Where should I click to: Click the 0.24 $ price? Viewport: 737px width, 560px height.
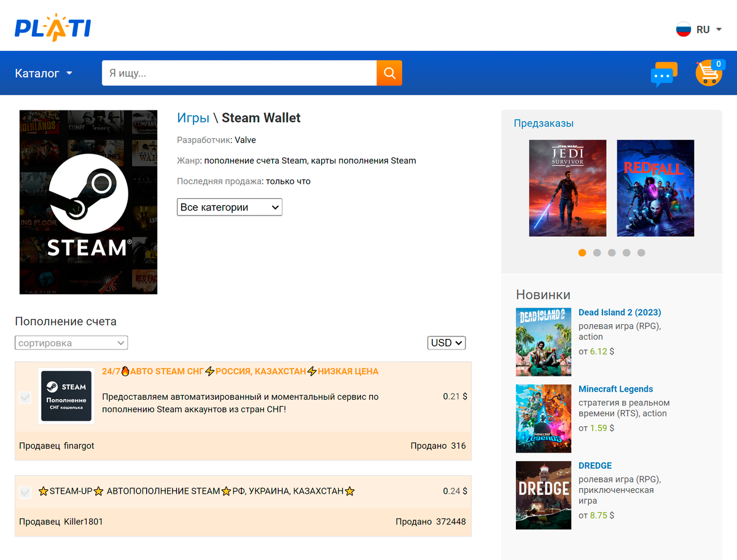click(x=455, y=491)
